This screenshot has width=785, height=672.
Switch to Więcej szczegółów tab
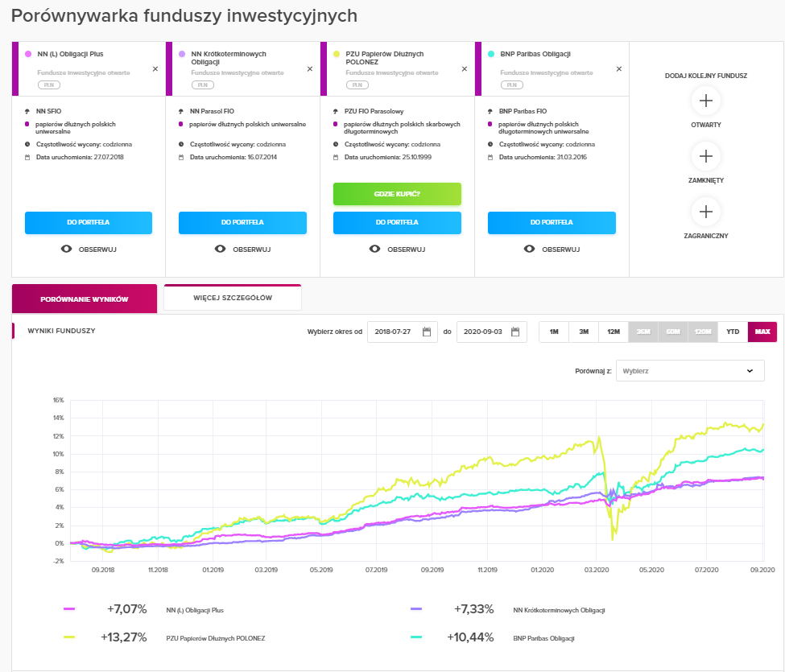(x=233, y=298)
